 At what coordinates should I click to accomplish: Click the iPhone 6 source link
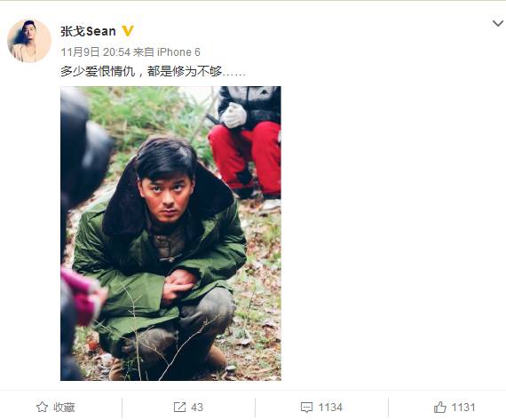pyautogui.click(x=178, y=52)
